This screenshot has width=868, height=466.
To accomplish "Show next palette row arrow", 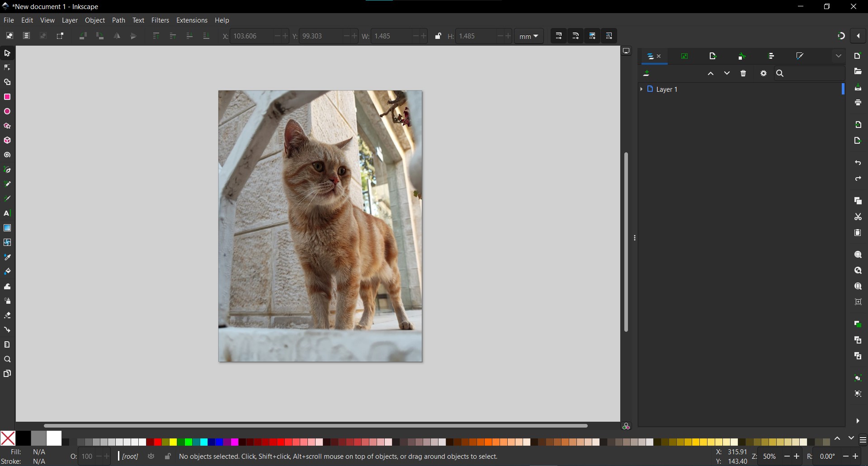I will pyautogui.click(x=851, y=438).
